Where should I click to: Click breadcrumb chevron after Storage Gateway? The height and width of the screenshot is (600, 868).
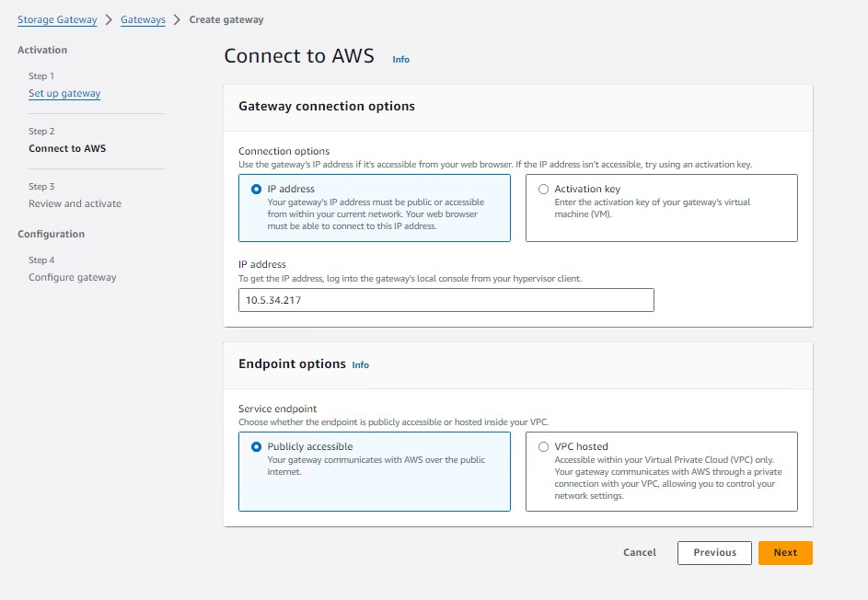[109, 20]
